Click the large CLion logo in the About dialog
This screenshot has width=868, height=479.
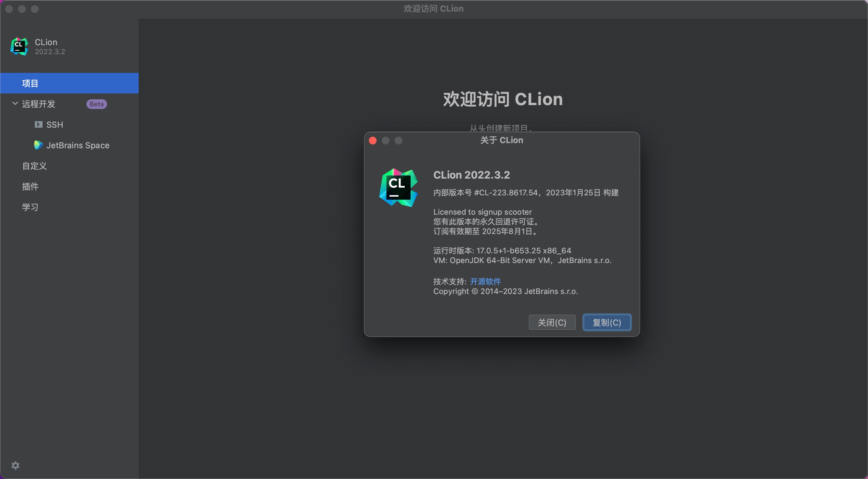pyautogui.click(x=398, y=187)
